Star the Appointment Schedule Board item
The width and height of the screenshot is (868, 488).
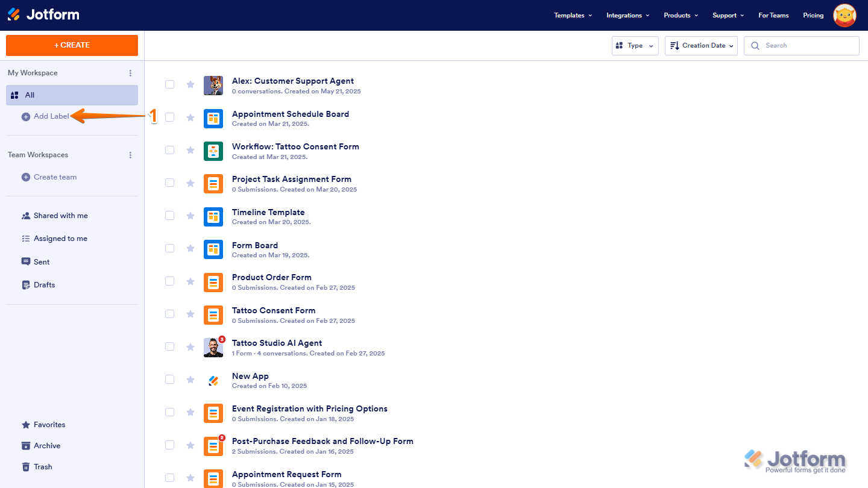click(x=190, y=117)
